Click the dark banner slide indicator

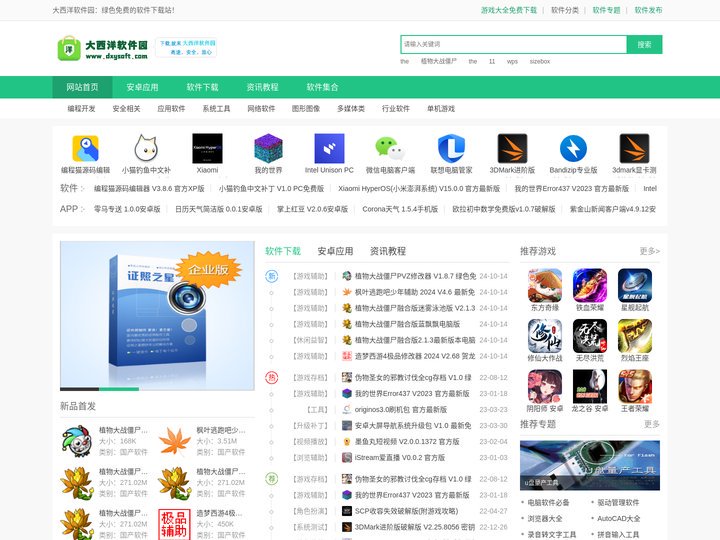coord(79,389)
